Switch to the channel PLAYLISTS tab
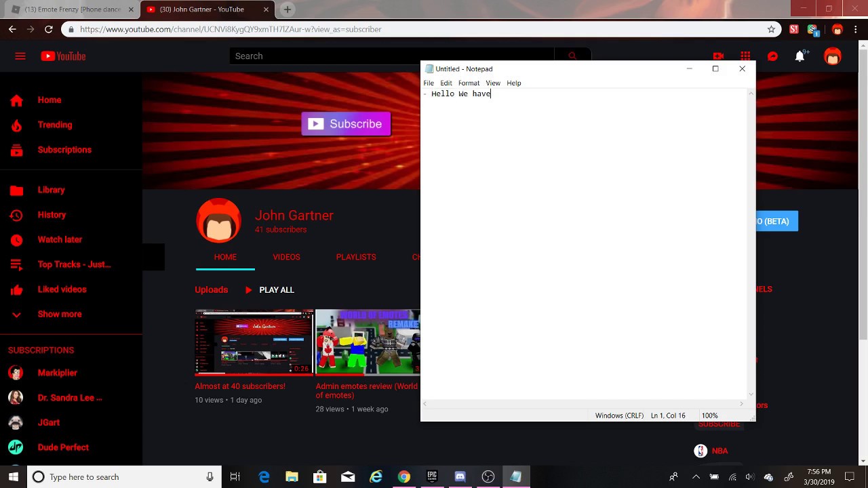The image size is (868, 488). 356,257
